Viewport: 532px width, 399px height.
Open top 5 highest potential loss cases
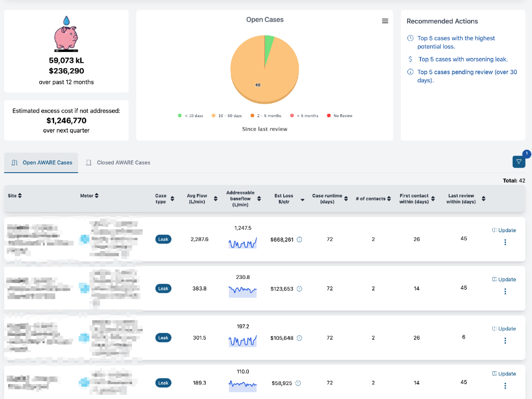point(456,42)
